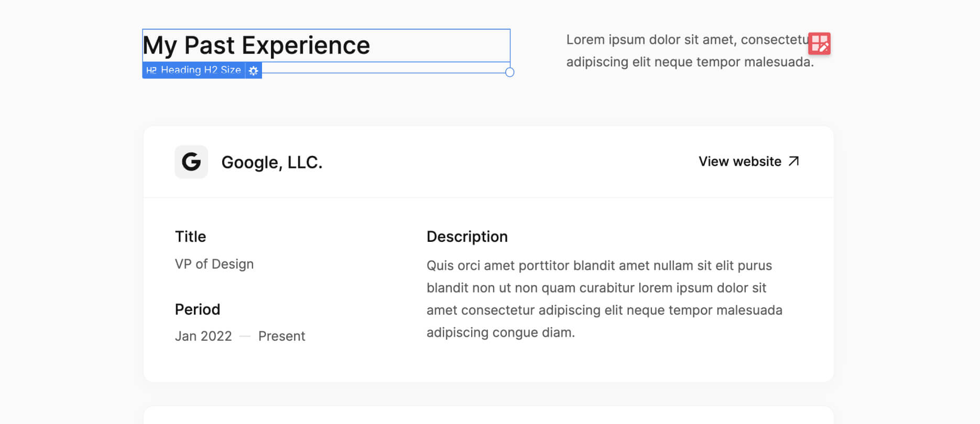Click the Google, LLC. company name

[273, 162]
